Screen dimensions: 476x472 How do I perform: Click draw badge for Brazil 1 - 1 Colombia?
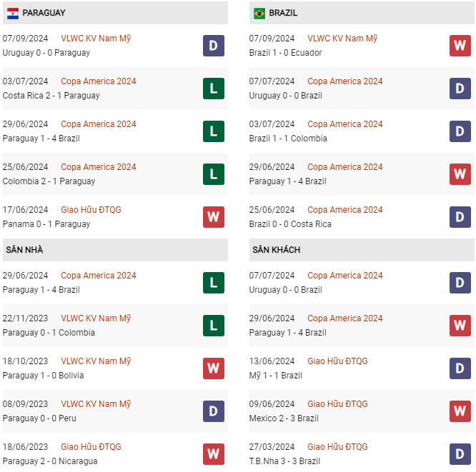[460, 131]
